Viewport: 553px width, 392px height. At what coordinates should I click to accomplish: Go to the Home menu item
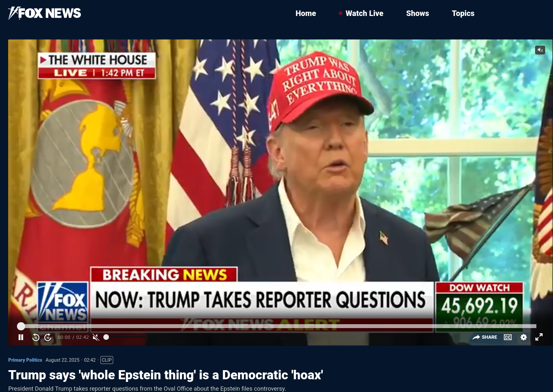tap(306, 13)
